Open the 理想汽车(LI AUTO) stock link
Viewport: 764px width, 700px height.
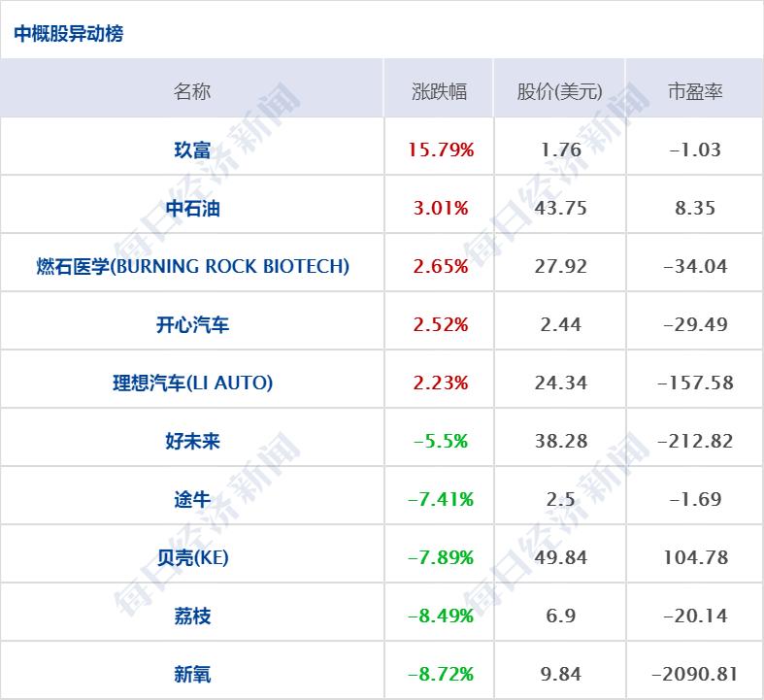click(x=192, y=383)
